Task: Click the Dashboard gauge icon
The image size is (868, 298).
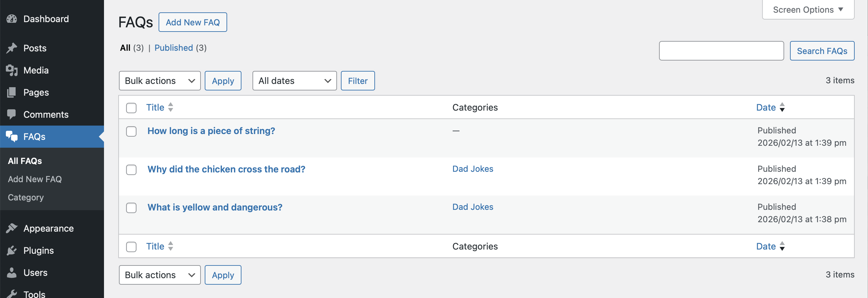Action: coord(12,19)
